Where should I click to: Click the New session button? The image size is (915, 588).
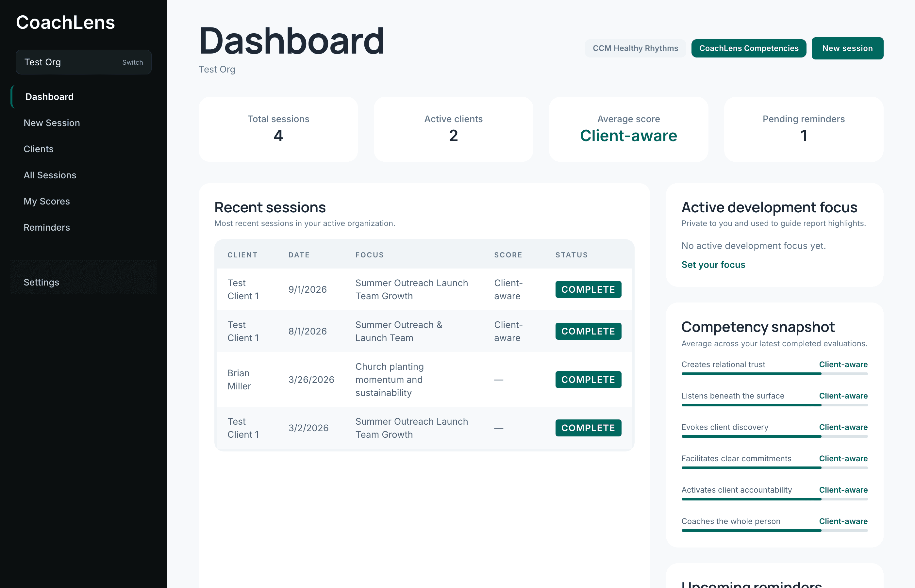(x=847, y=48)
